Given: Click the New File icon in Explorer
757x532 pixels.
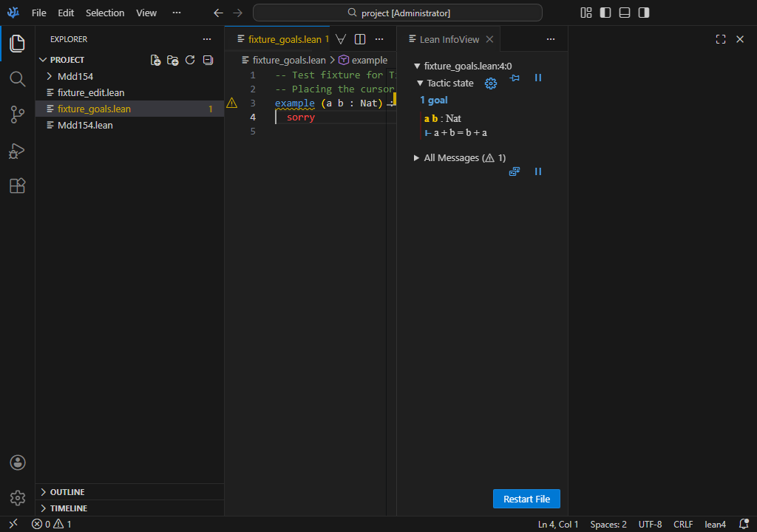Looking at the screenshot, I should [x=155, y=60].
